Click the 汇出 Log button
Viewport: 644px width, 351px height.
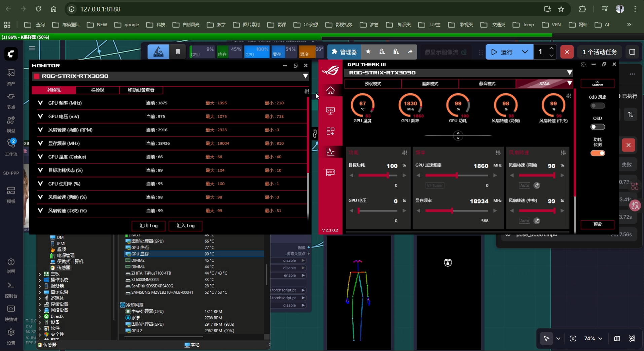(148, 226)
